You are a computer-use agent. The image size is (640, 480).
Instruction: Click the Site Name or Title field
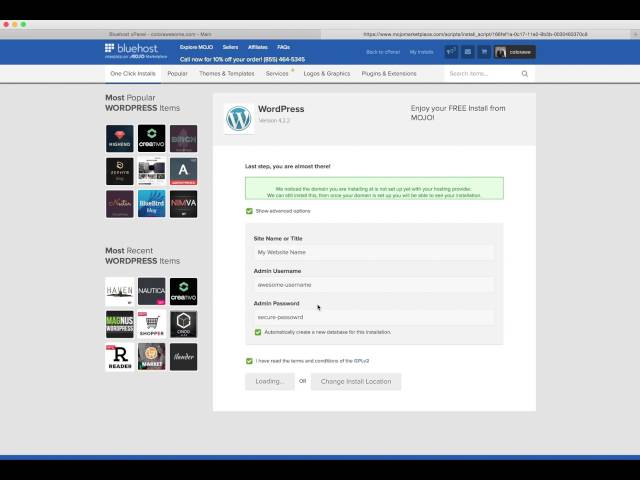point(373,252)
